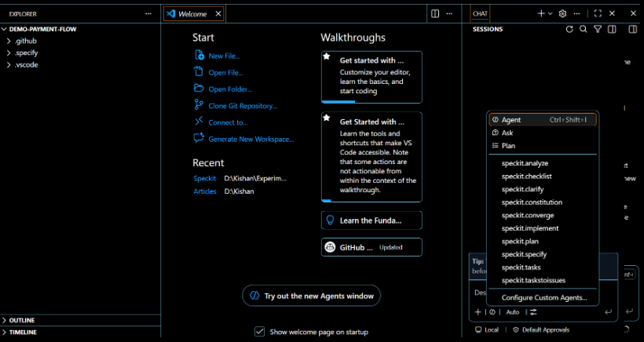Open the editor more actions menu
The image size is (644, 342).
[x=449, y=13]
